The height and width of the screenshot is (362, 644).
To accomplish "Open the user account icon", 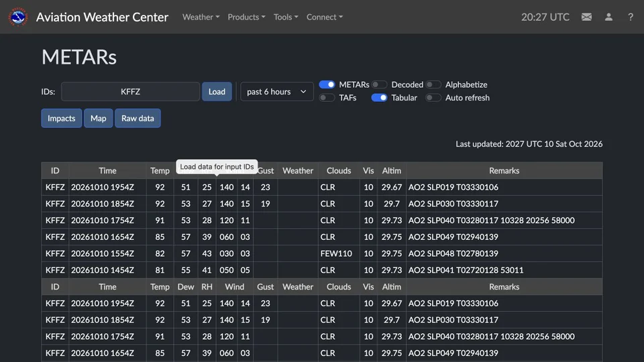I will [x=608, y=17].
